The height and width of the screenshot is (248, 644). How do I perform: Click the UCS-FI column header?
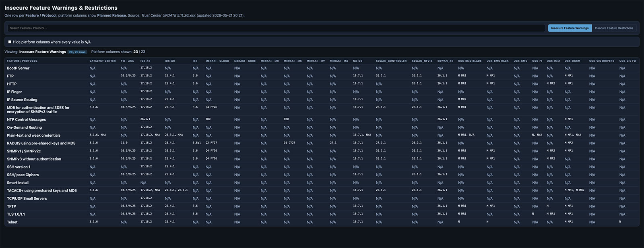[x=537, y=61]
